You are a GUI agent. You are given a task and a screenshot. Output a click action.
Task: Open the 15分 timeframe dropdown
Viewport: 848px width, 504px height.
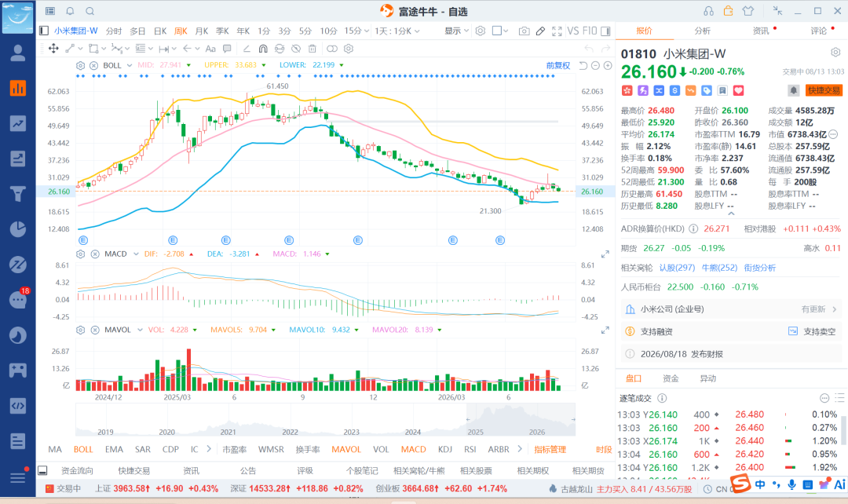click(356, 31)
